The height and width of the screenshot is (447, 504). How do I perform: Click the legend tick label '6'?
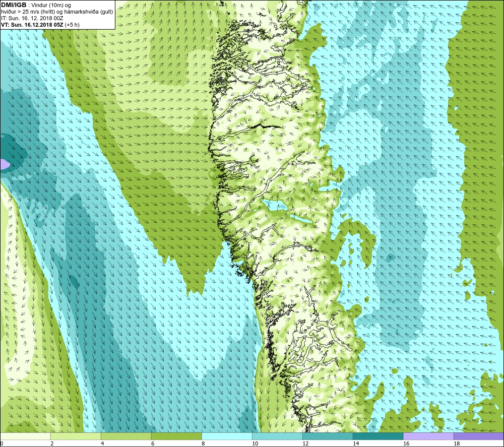click(153, 443)
